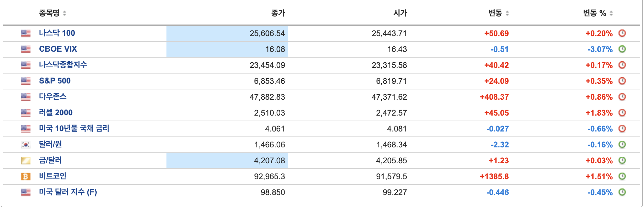The image size is (644, 208).
Task: Click the US flag icon beside CBOE VIX
Action: coord(26,49)
